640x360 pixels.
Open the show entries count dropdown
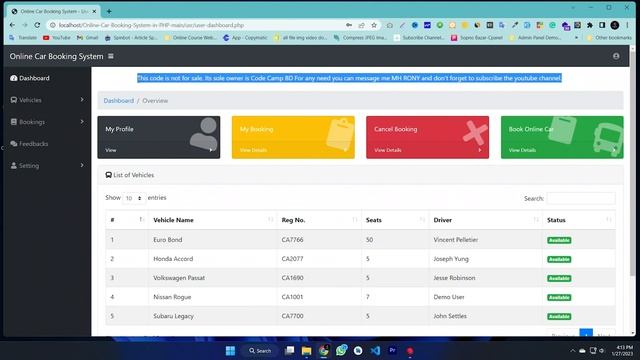pyautogui.click(x=134, y=198)
